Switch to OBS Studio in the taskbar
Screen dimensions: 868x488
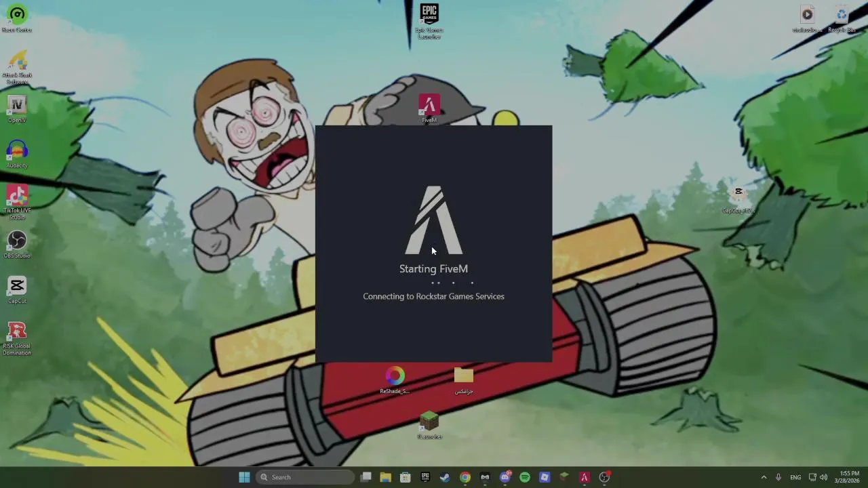coord(604,477)
